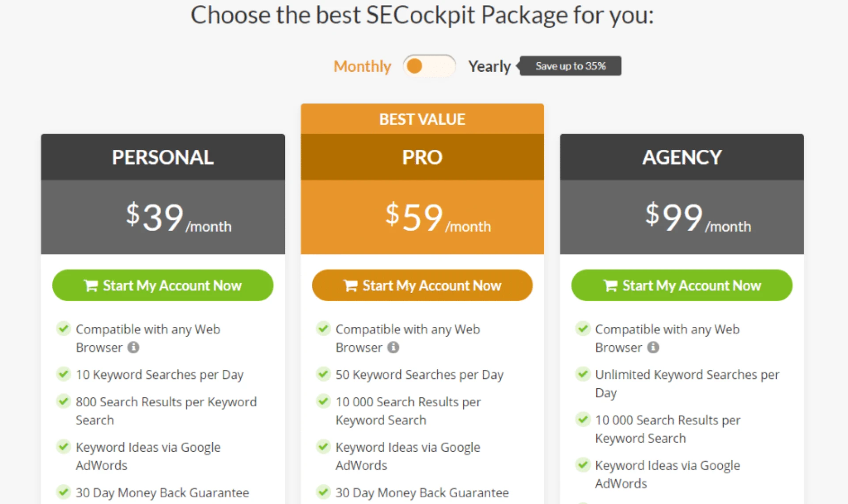848x504 pixels.
Task: Click the info icon beside Pro plan's browser compatibility
Action: pos(393,348)
